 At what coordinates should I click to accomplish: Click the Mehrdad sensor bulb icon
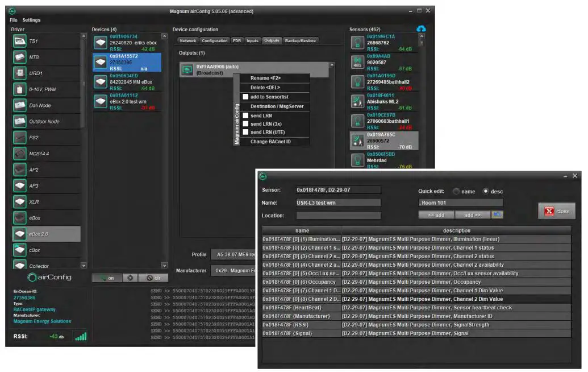coord(357,160)
